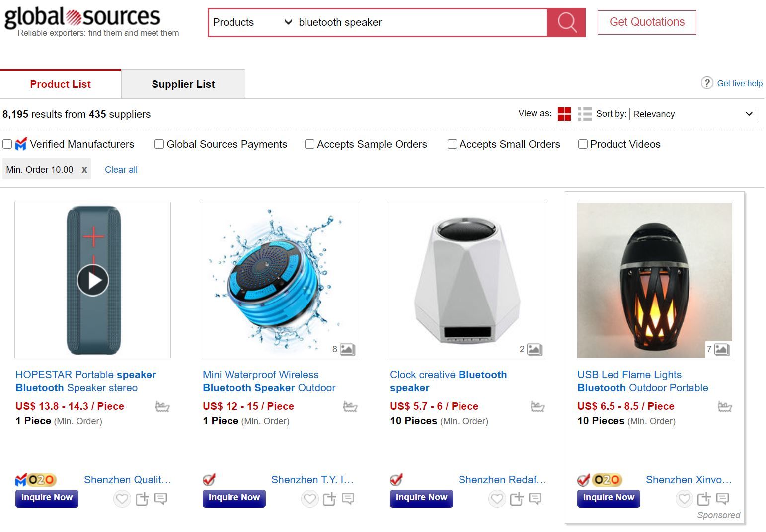Open chat icon for USB Led Flame speaker
The height and width of the screenshot is (532, 766).
723,498
